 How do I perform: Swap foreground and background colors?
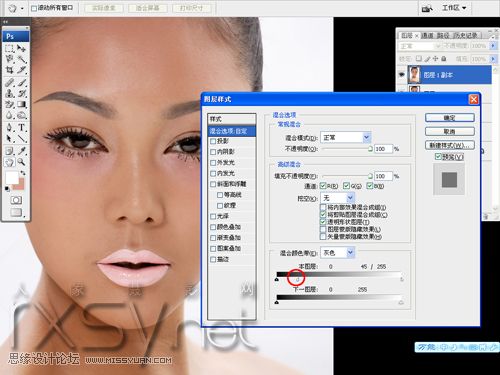tap(23, 173)
